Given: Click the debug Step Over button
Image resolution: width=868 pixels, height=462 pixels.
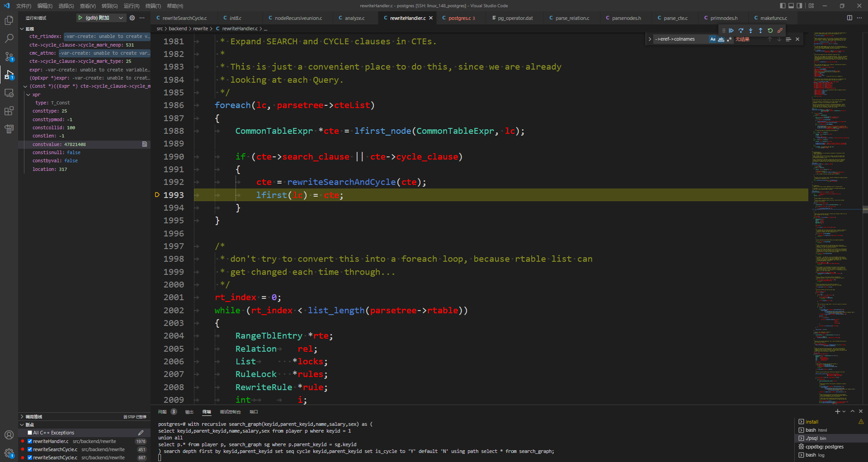Looking at the screenshot, I should (x=741, y=31).
